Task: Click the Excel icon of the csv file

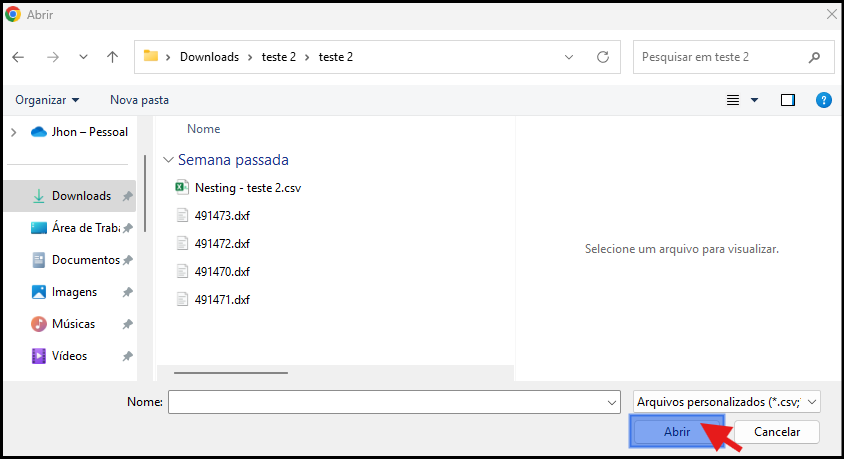Action: 182,187
